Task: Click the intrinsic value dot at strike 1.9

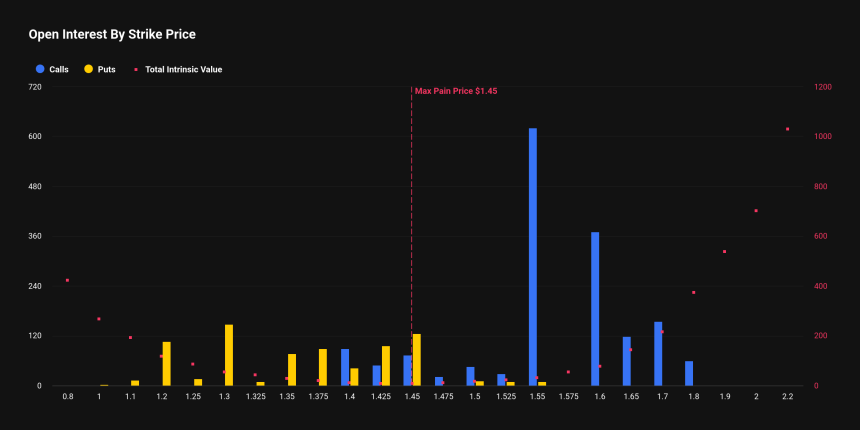Action: pyautogui.click(x=724, y=252)
